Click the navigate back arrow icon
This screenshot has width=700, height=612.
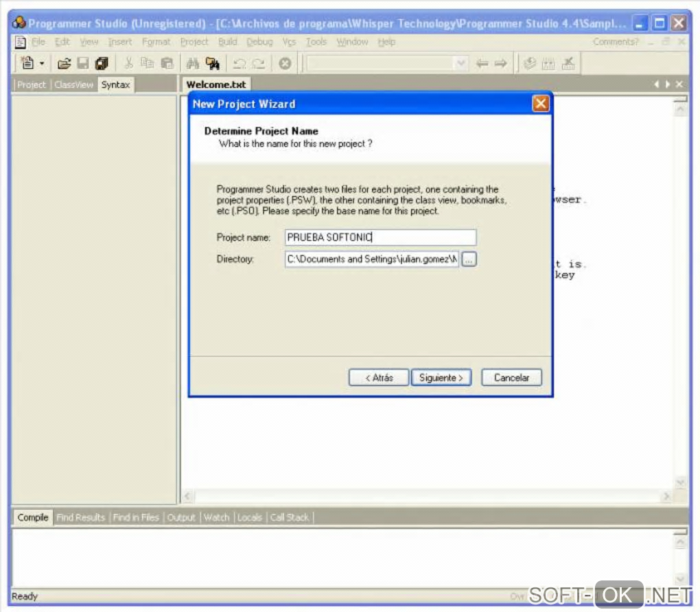pos(482,63)
